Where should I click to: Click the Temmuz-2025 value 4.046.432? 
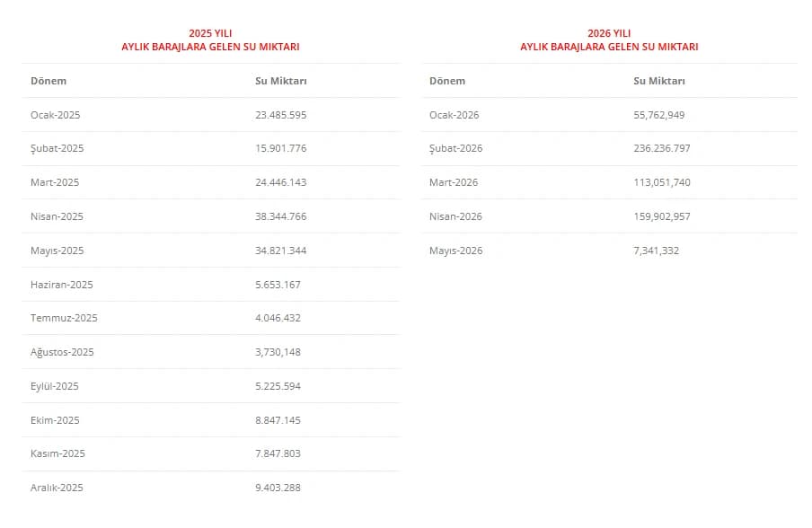[x=278, y=318]
